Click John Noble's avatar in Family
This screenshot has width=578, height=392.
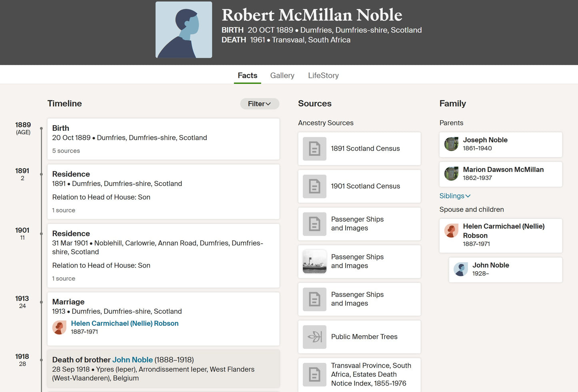[x=461, y=269]
